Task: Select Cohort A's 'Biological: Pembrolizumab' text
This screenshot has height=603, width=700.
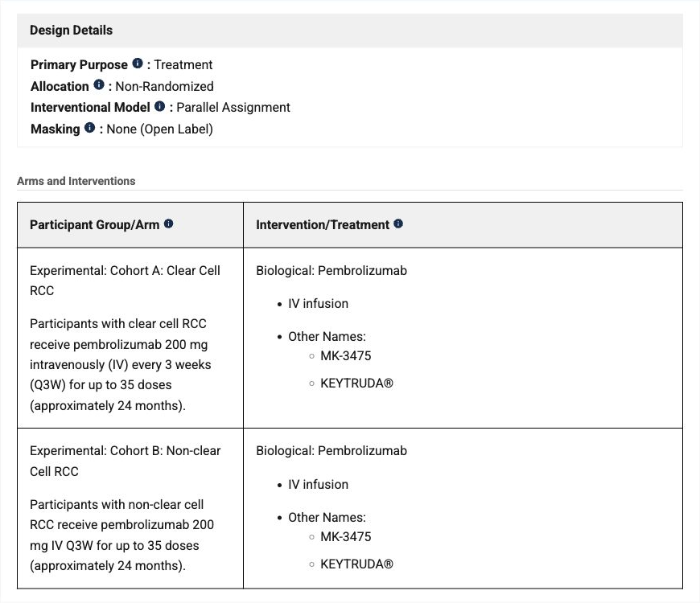Action: tap(331, 271)
